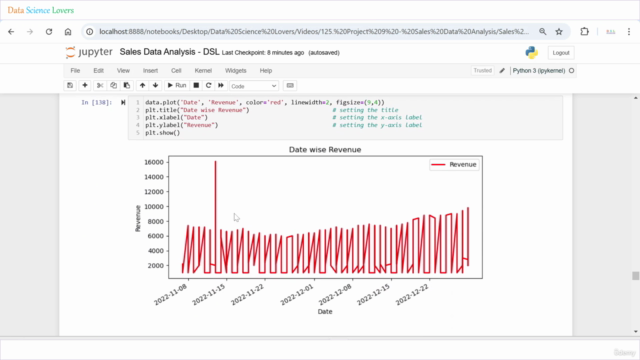Click the kernel idle status circle
The width and height of the screenshot is (640, 360).
click(571, 71)
